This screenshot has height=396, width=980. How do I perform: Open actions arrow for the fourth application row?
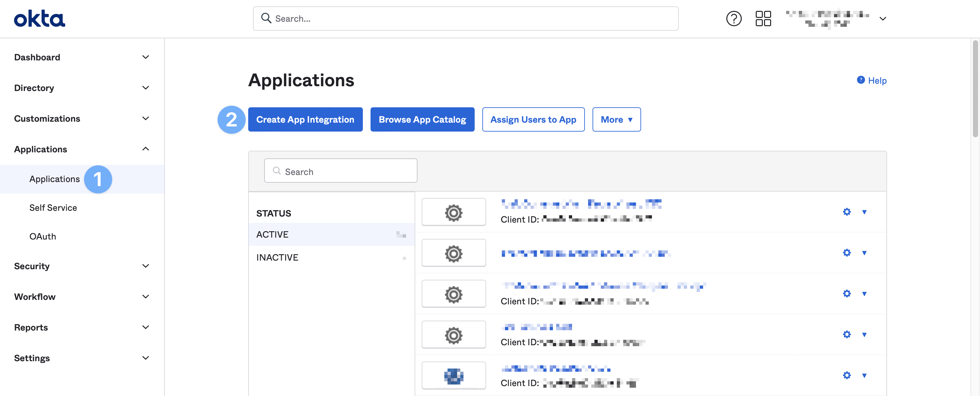click(x=864, y=335)
